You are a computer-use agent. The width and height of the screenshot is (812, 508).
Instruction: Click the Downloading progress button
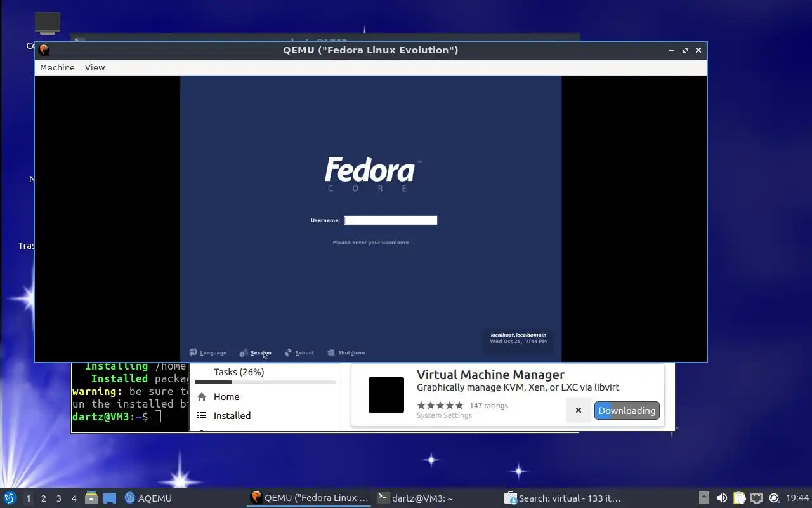coord(627,410)
